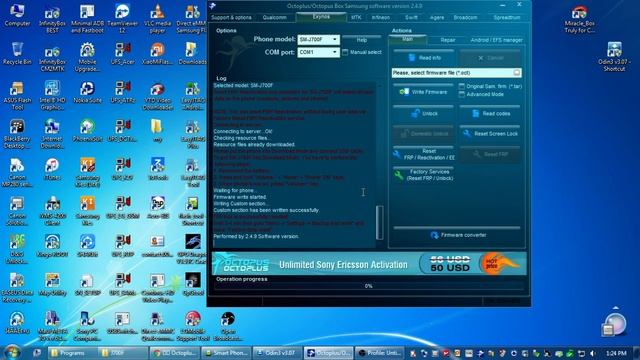Open Odin3 v3.07 Shortcut on desktop

[x=614, y=56]
